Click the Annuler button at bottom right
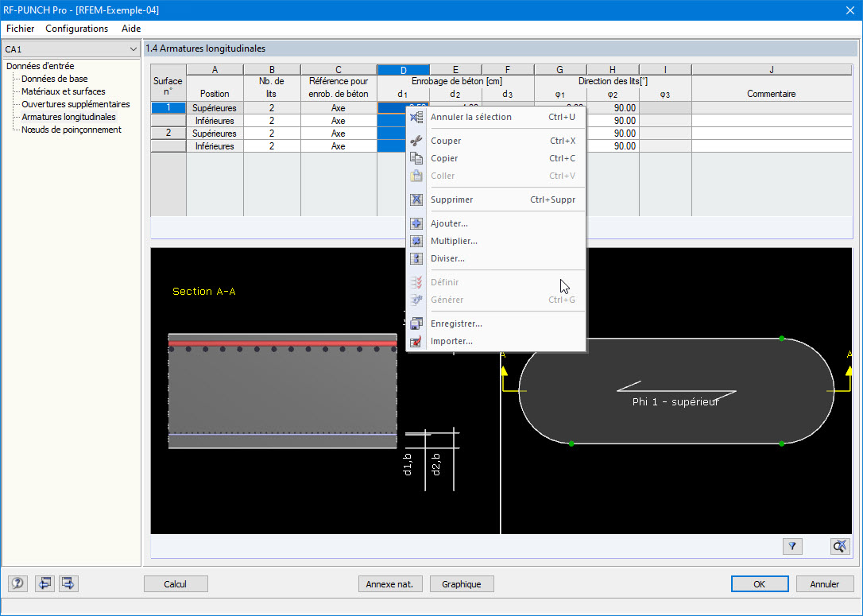 (825, 584)
